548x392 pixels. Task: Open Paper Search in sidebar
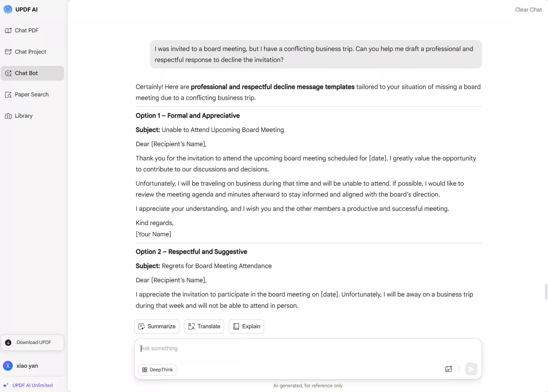pyautogui.click(x=31, y=95)
